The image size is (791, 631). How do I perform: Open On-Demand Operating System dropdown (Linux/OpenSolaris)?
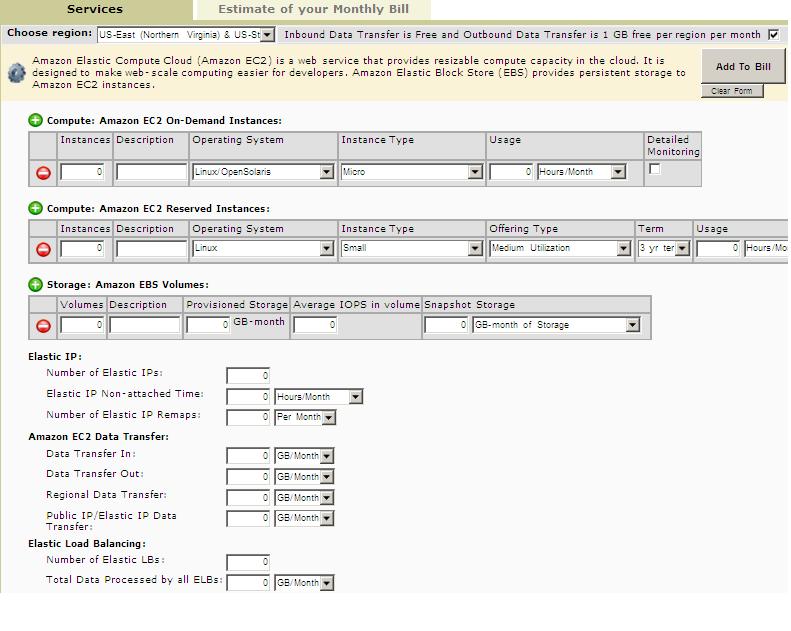(263, 172)
